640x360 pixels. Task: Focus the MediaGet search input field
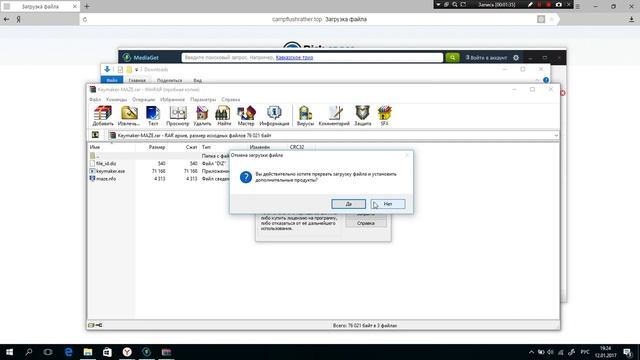312,58
